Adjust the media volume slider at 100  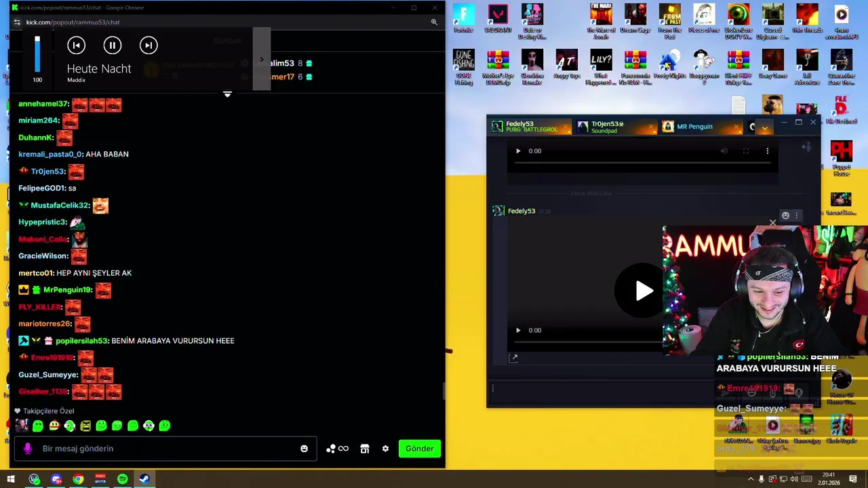pyautogui.click(x=37, y=54)
